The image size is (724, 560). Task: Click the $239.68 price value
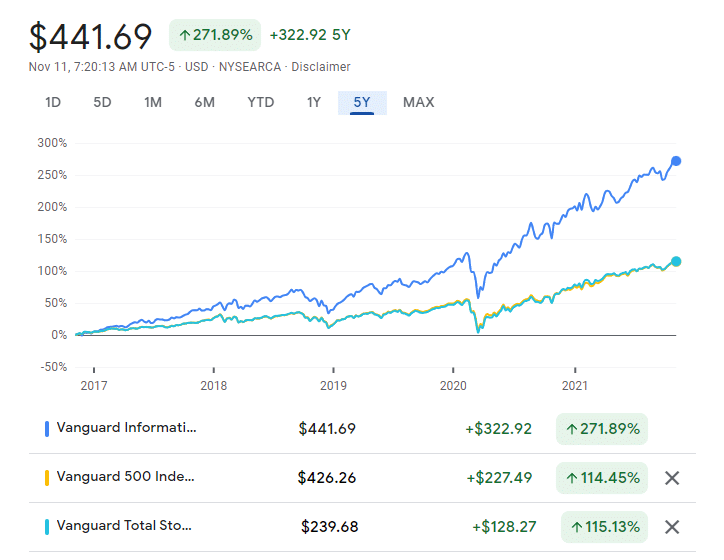click(x=329, y=527)
